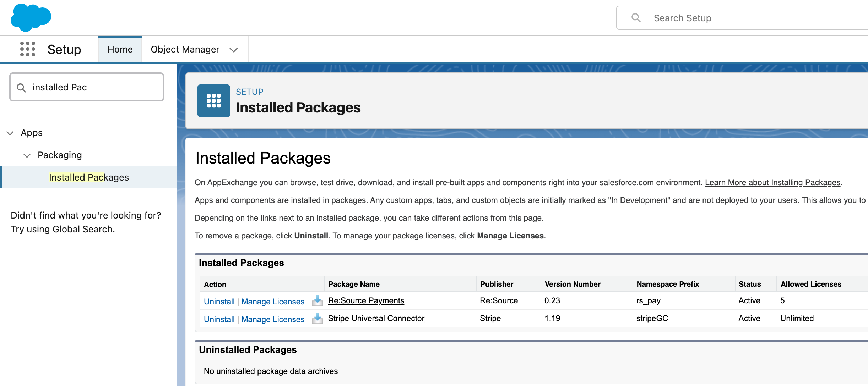Collapse the Apps section chevron
This screenshot has width=868, height=386.
10,133
